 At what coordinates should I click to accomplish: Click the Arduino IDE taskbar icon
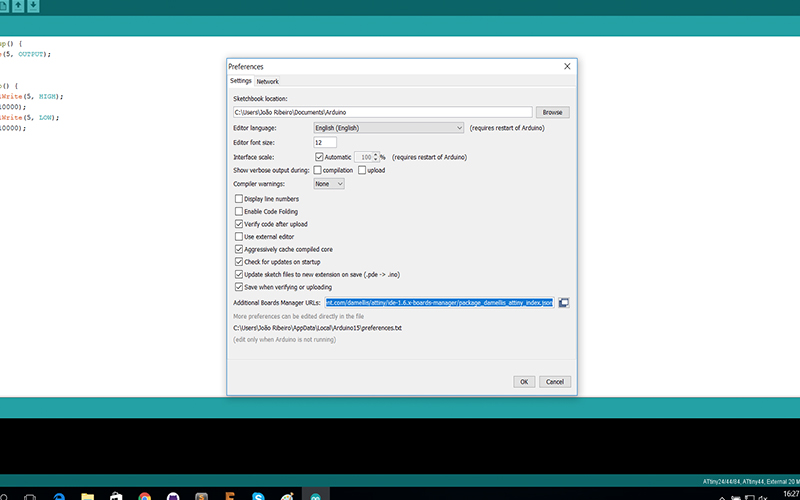(315, 495)
